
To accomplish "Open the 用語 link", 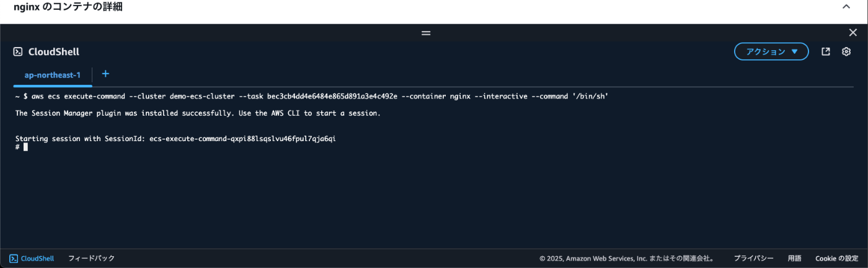I will (794, 259).
